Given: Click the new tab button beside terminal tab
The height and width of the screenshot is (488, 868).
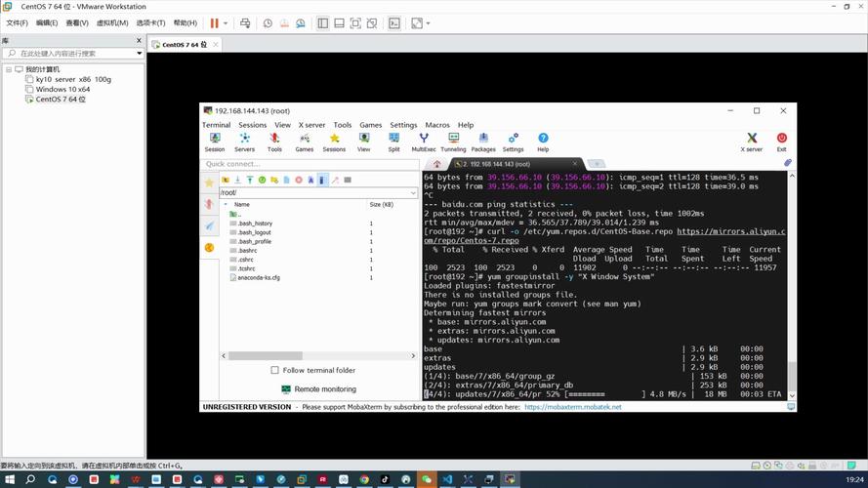Looking at the screenshot, I should click(x=596, y=164).
